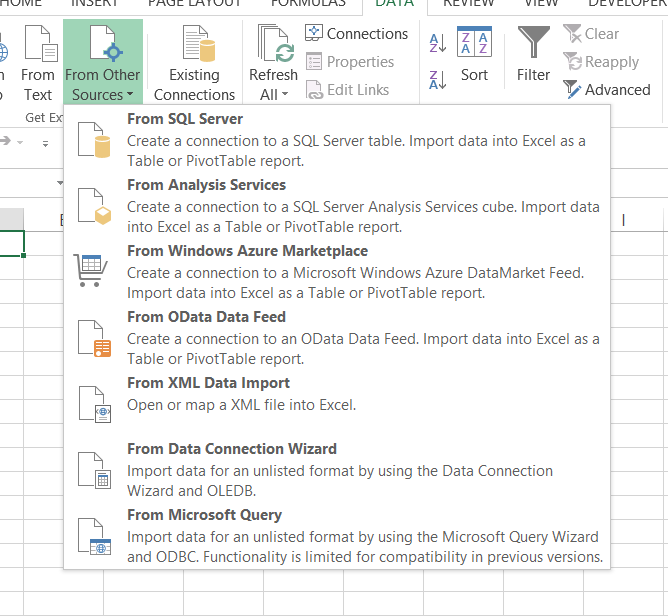
Task: Click the Microsoft Query icon
Action: [93, 537]
